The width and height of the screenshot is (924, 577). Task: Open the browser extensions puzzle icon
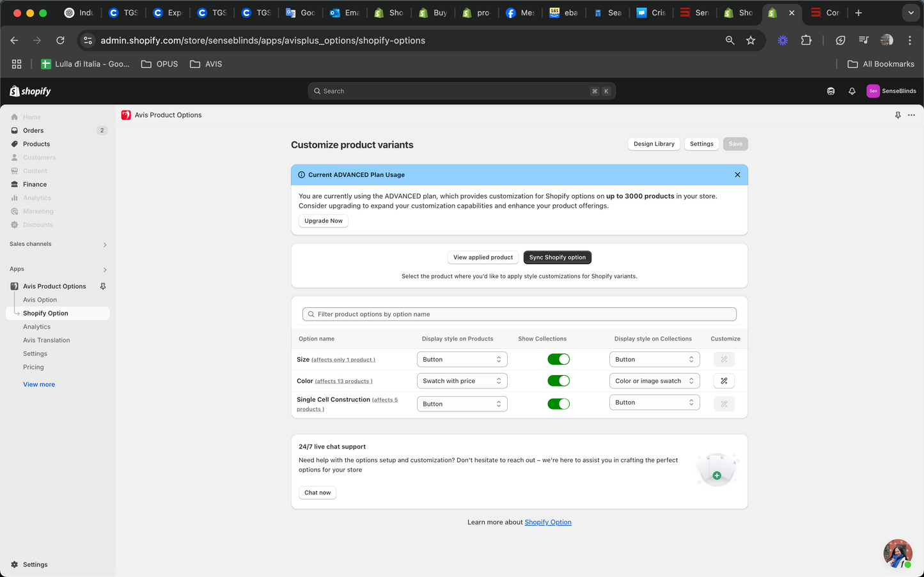click(806, 40)
